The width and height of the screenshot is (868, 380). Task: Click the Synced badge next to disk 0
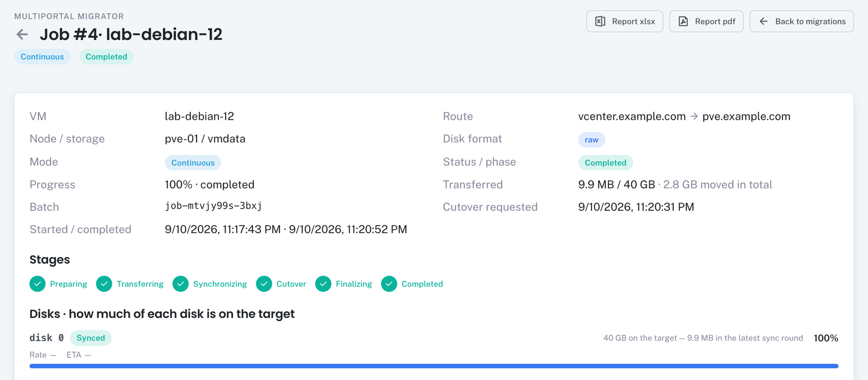coord(91,338)
